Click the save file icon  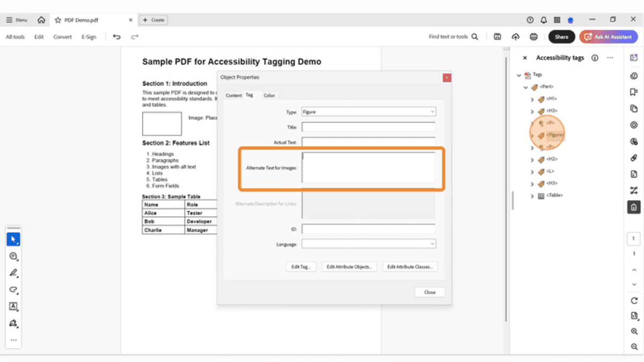click(497, 36)
